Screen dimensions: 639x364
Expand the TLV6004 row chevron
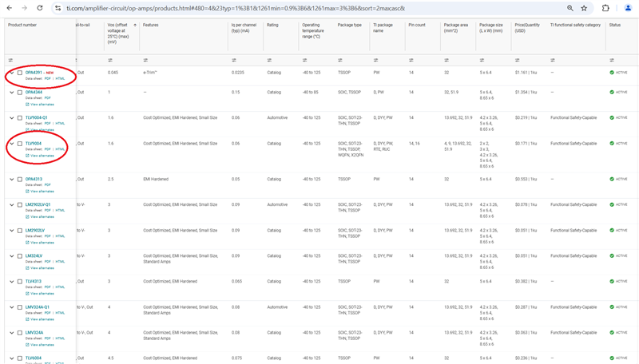[x=12, y=358]
